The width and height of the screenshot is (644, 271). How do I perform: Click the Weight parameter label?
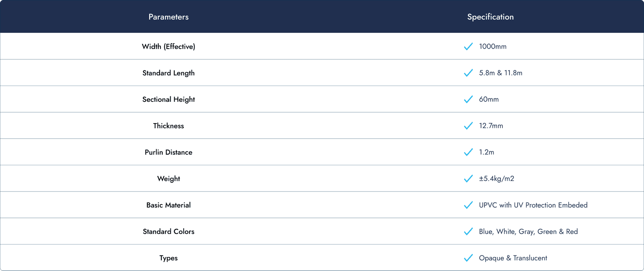coord(168,179)
